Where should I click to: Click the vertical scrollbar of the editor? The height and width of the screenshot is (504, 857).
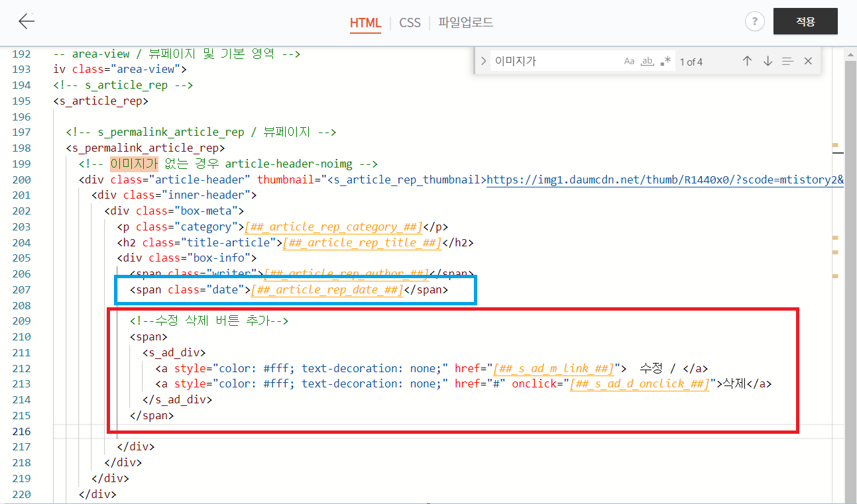pyautogui.click(x=851, y=275)
